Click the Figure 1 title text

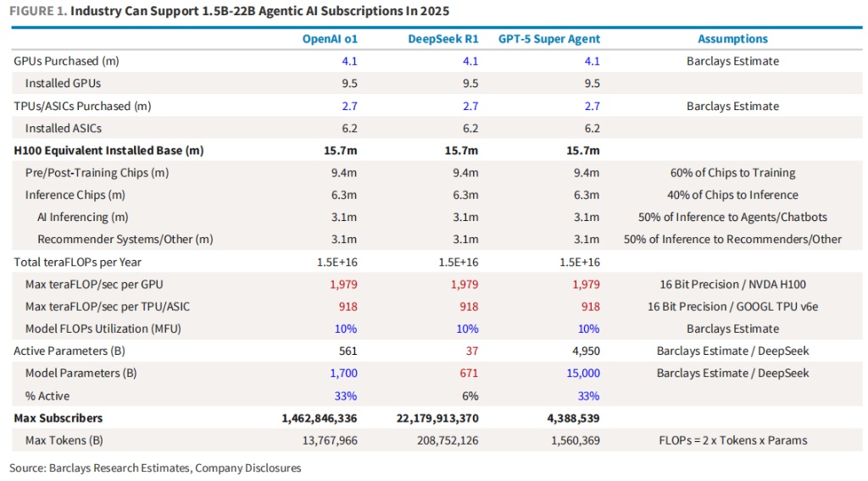tap(230, 11)
